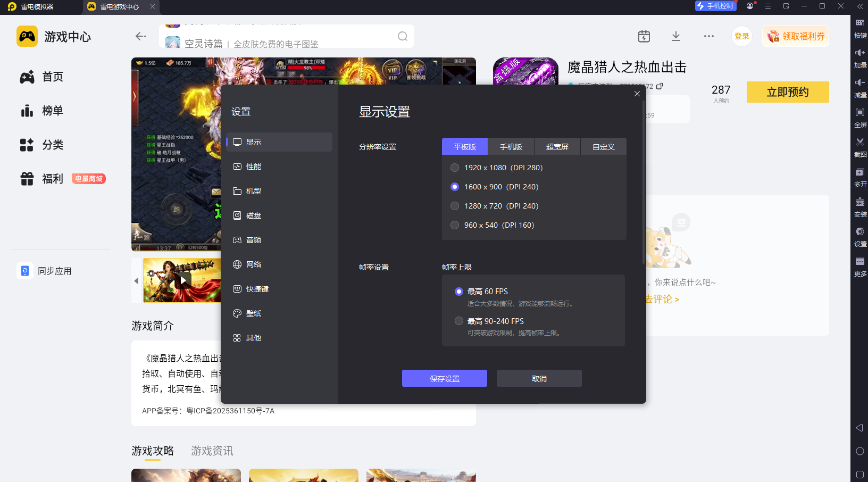Open the 更多 more tools icon
Image resolution: width=868 pixels, height=482 pixels.
point(859,262)
